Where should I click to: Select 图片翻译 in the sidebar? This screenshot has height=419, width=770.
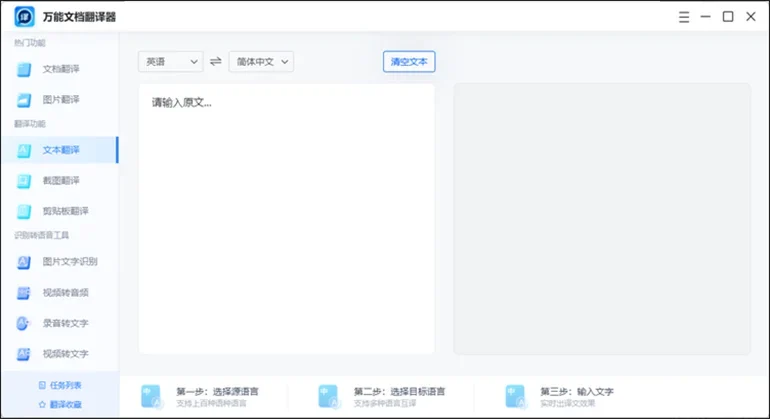pos(59,100)
